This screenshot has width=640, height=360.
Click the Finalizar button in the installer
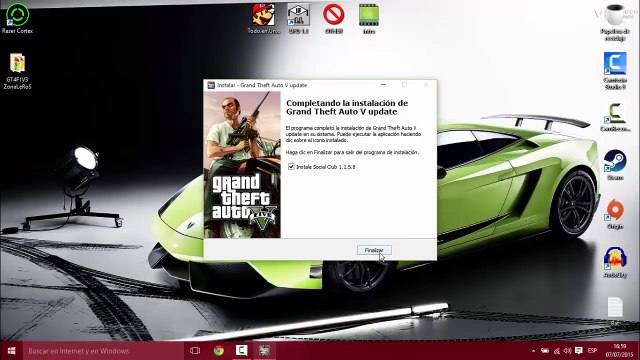tap(374, 250)
